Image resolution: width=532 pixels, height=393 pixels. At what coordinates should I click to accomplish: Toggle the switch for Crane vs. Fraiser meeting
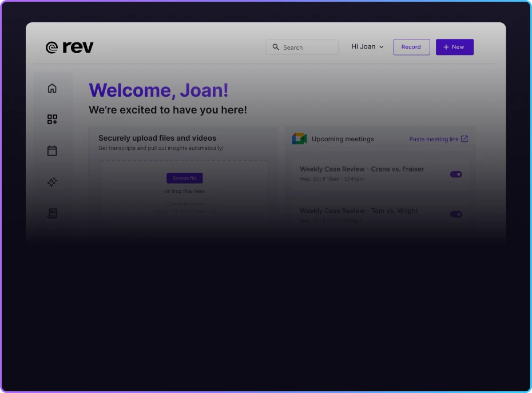pos(455,174)
